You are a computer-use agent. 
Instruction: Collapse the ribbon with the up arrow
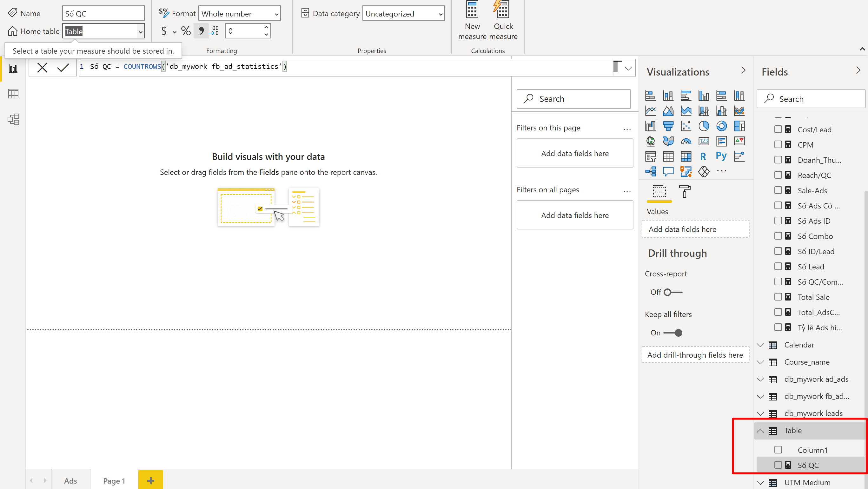pyautogui.click(x=862, y=49)
